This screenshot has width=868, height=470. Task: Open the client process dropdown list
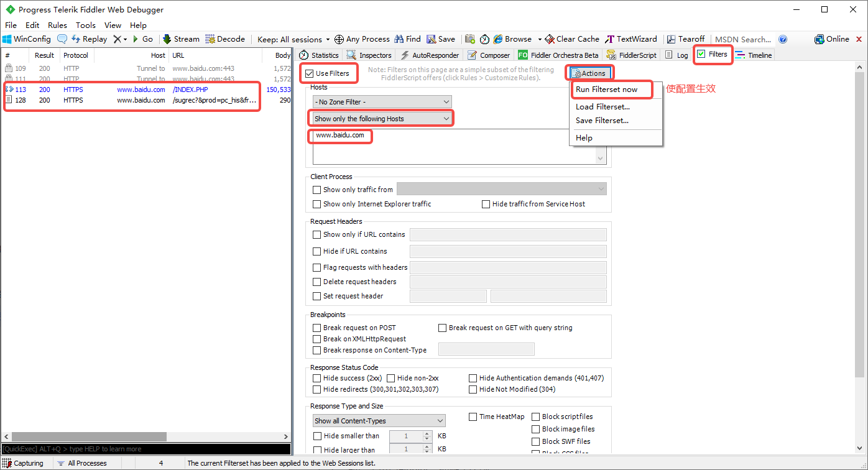click(x=501, y=190)
